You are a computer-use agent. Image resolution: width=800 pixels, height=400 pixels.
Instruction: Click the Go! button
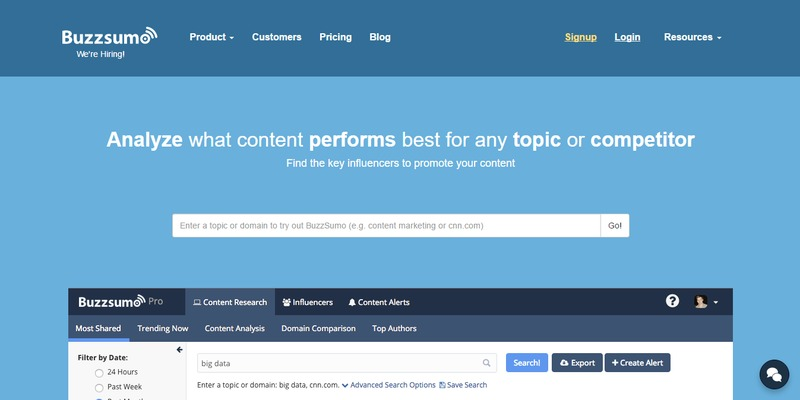615,226
